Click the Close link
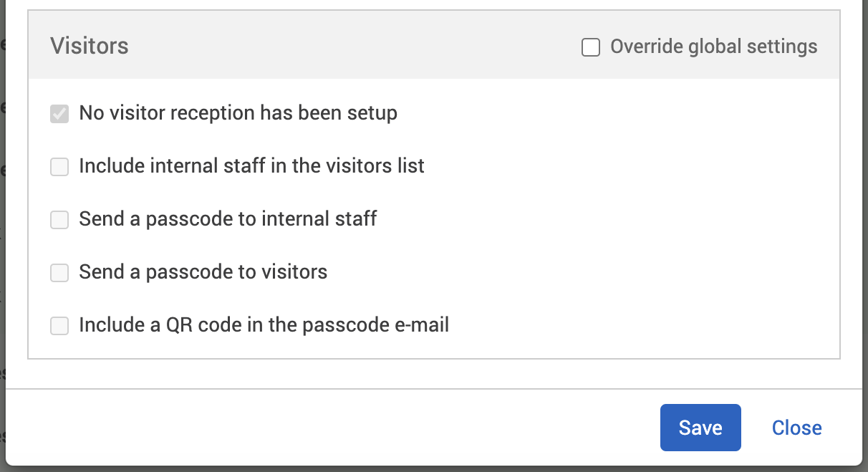The width and height of the screenshot is (868, 472). (796, 428)
